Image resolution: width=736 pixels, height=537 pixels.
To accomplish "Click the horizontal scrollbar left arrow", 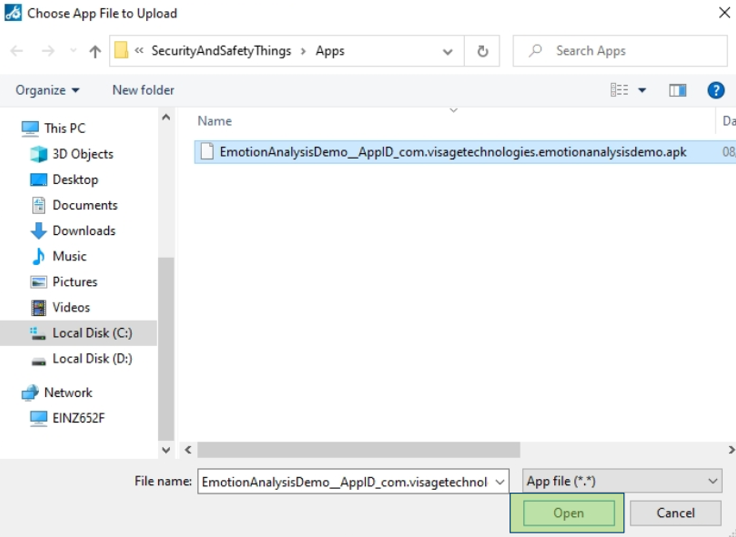I will coord(188,450).
